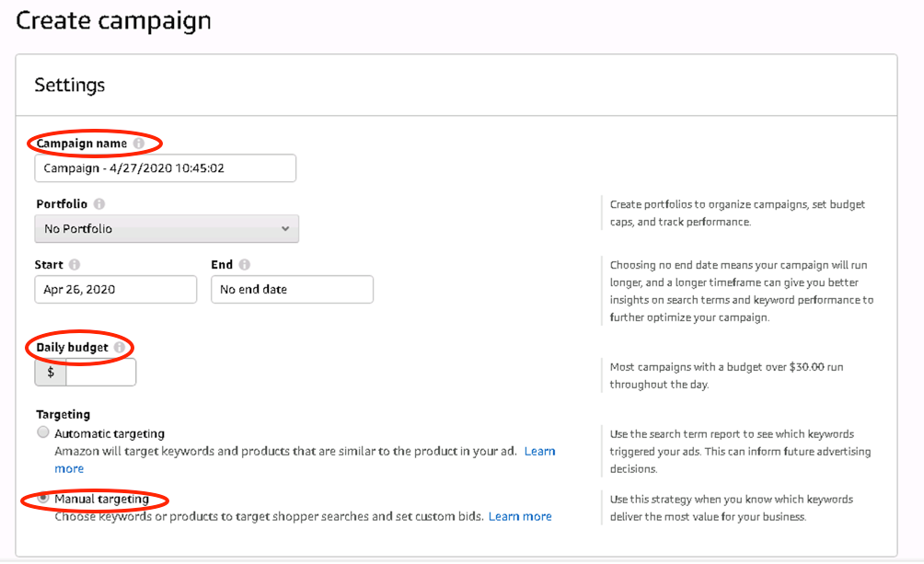Click the Manual targeting label text
The height and width of the screenshot is (564, 924).
(x=102, y=500)
